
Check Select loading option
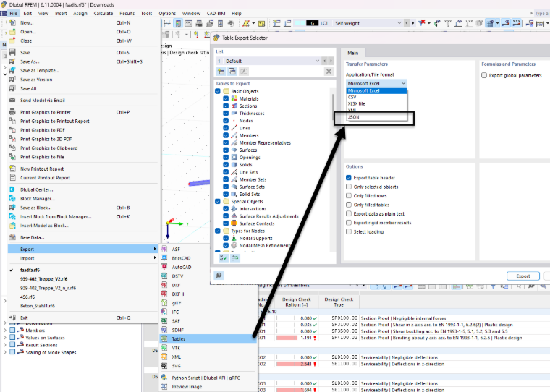tap(349, 231)
